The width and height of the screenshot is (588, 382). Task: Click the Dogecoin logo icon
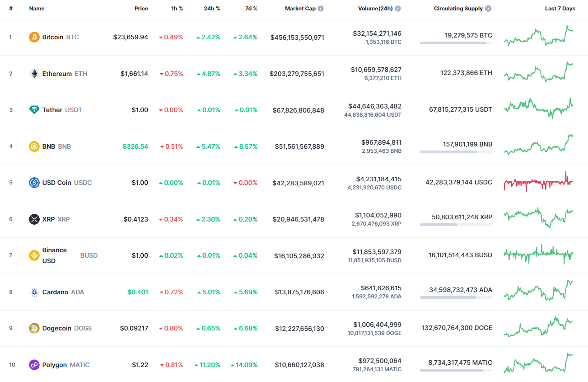click(x=34, y=328)
